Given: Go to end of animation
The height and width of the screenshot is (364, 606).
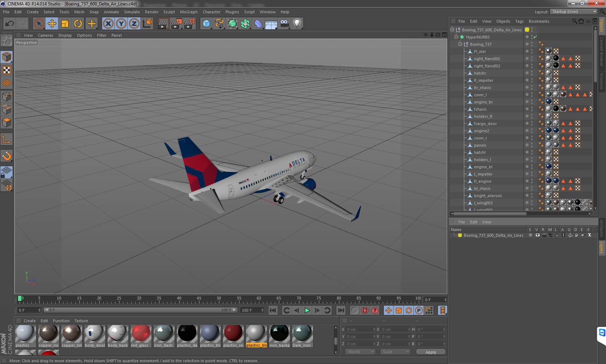Looking at the screenshot, I should 341,310.
